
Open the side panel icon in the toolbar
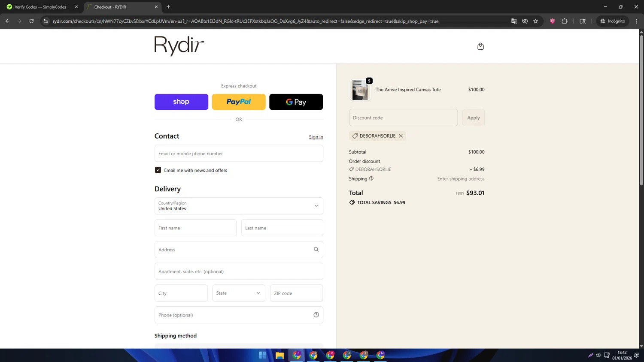pyautogui.click(x=583, y=21)
